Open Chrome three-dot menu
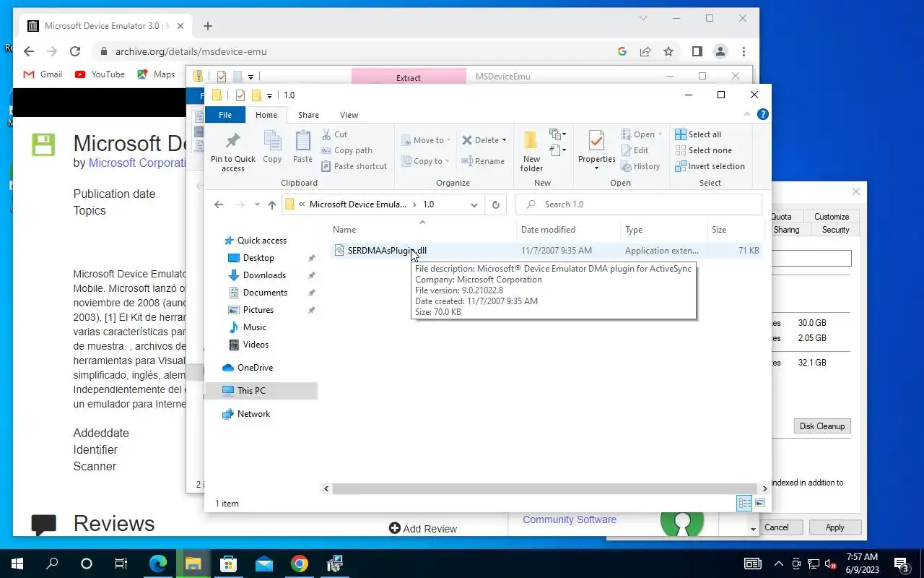The width and height of the screenshot is (924, 578). click(744, 51)
